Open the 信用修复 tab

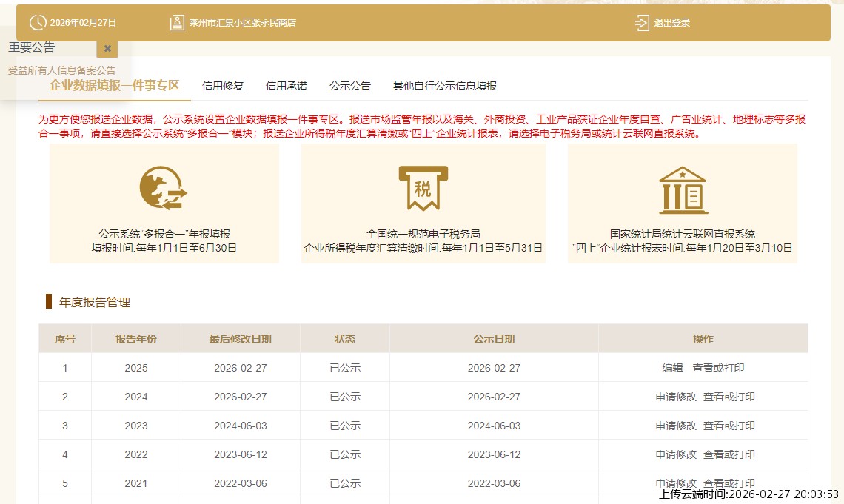223,86
